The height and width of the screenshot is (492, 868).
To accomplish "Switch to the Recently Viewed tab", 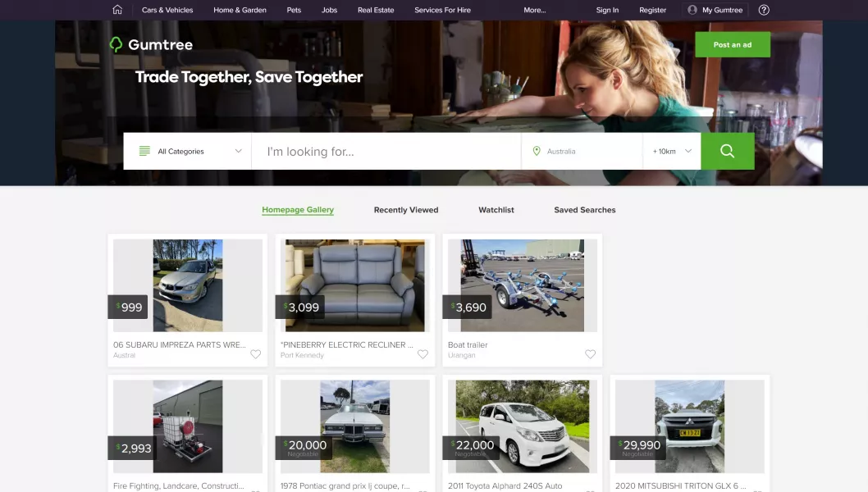I will coord(406,210).
